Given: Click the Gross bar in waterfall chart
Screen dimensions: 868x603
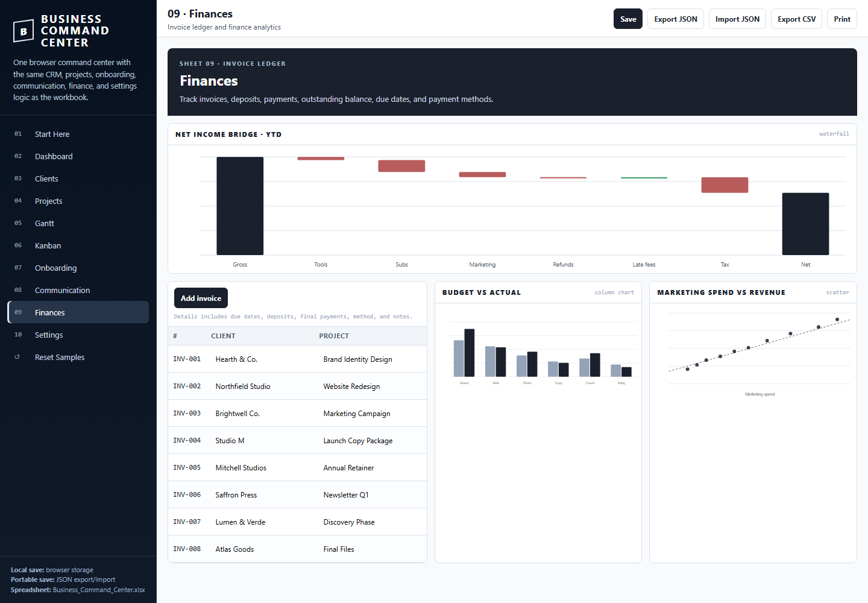Looking at the screenshot, I should click(240, 206).
